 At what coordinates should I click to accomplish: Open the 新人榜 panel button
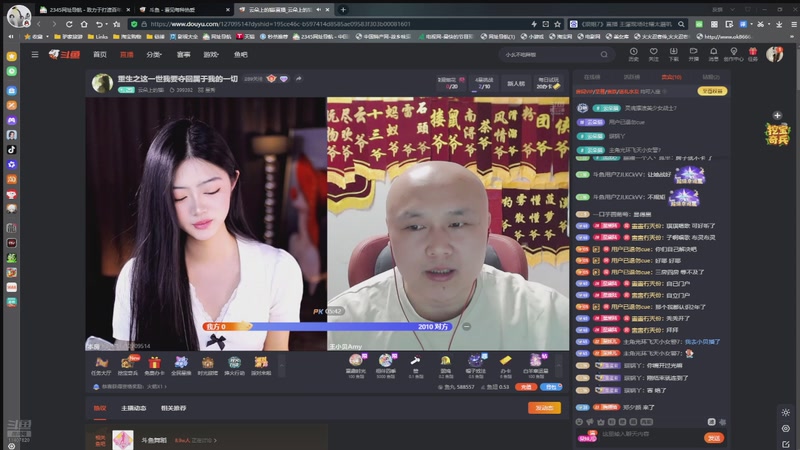(516, 83)
